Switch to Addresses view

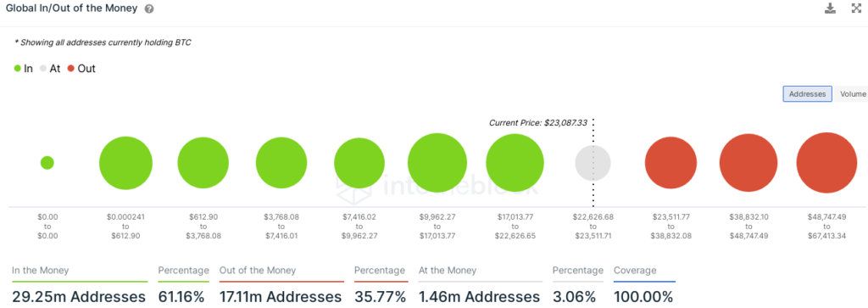point(807,94)
